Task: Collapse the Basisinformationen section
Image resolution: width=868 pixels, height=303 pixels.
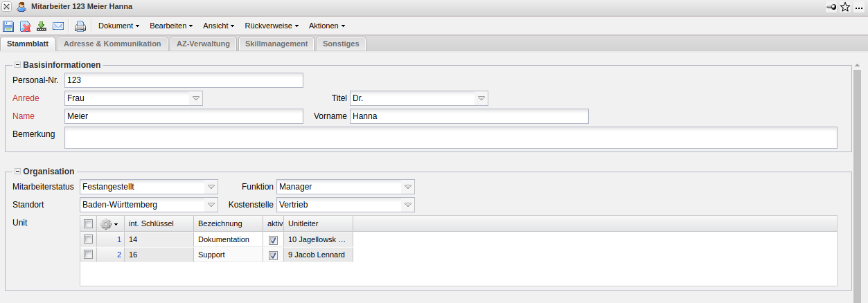Action: coord(17,65)
